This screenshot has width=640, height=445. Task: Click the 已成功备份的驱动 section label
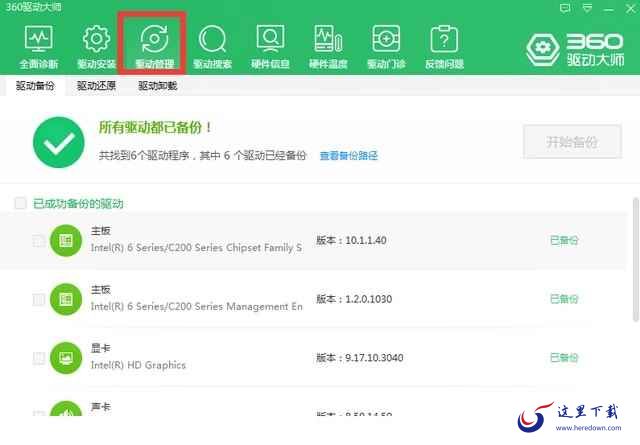pyautogui.click(x=78, y=203)
